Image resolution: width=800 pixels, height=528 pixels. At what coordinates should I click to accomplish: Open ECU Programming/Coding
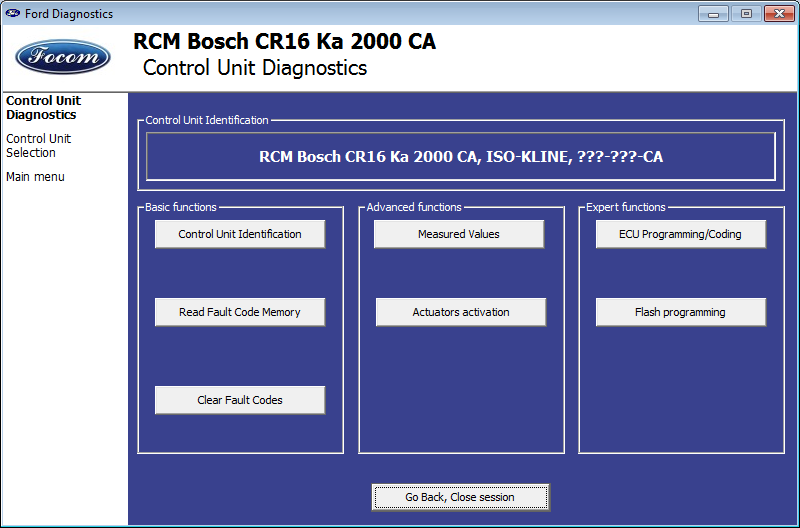[x=680, y=234]
